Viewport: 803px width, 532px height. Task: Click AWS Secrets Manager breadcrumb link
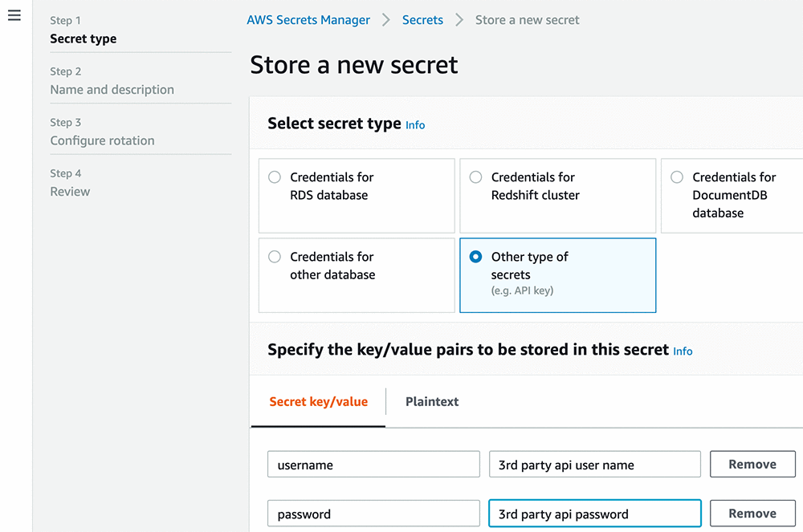coord(308,20)
